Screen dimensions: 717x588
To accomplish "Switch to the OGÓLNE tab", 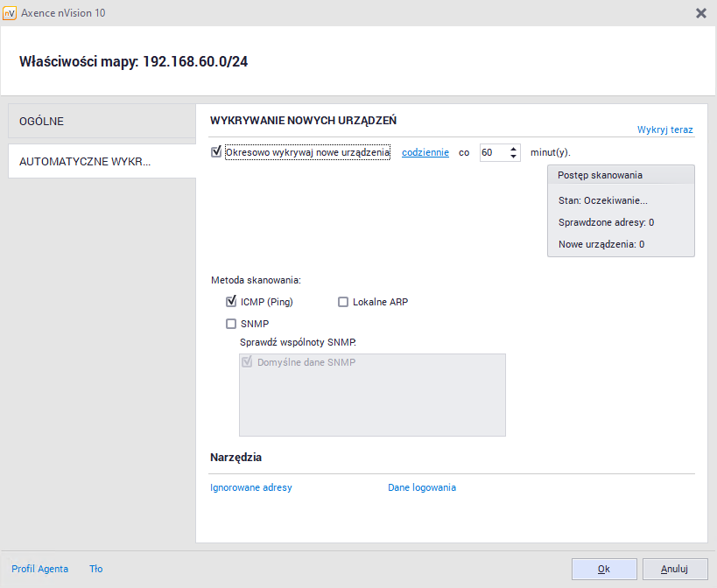I will pos(102,122).
